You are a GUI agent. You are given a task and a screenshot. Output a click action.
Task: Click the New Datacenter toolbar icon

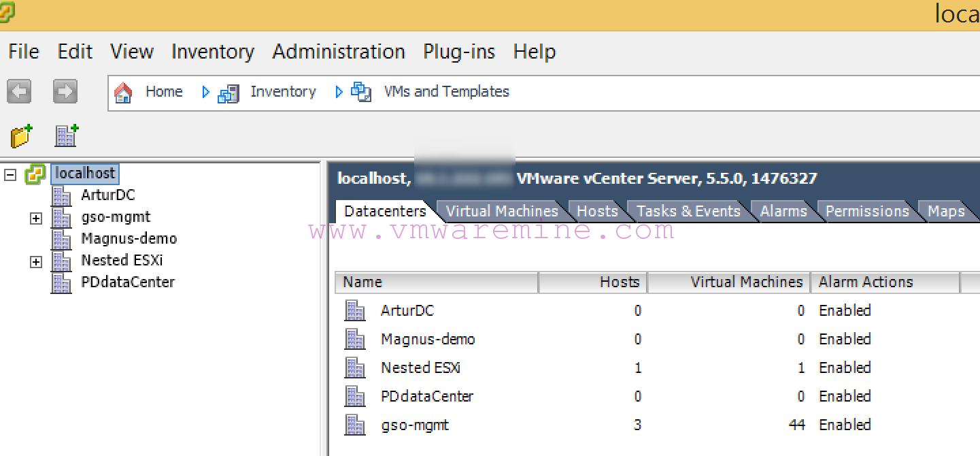(x=67, y=135)
